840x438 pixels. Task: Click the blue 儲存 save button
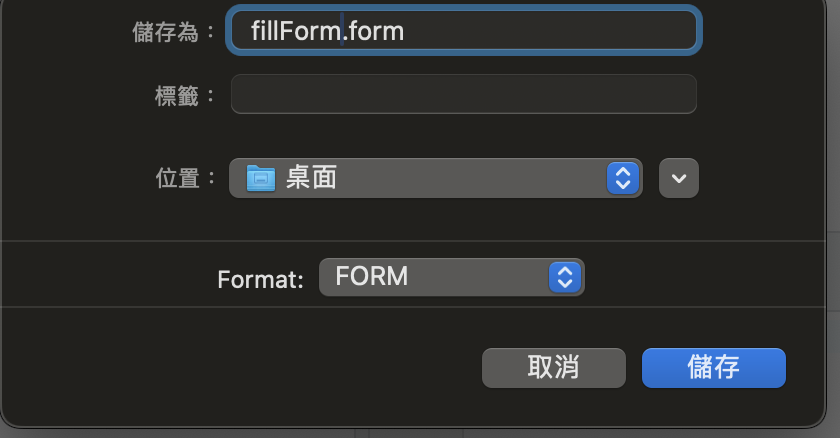(714, 368)
